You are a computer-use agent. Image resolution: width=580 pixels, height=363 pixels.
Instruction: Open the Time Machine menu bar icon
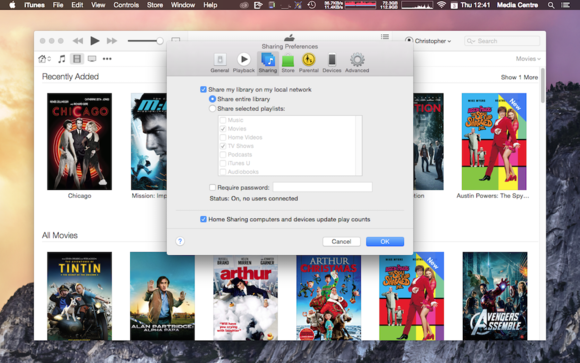pos(312,5)
